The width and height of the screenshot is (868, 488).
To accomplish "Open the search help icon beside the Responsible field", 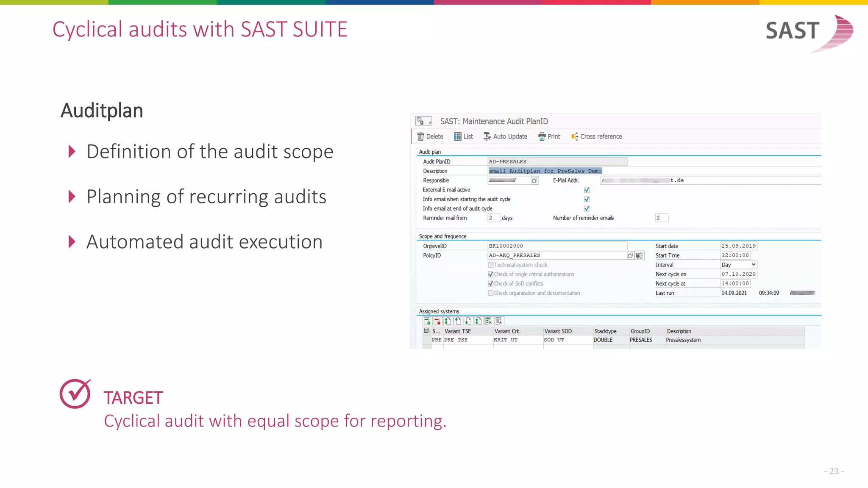I will coord(535,180).
